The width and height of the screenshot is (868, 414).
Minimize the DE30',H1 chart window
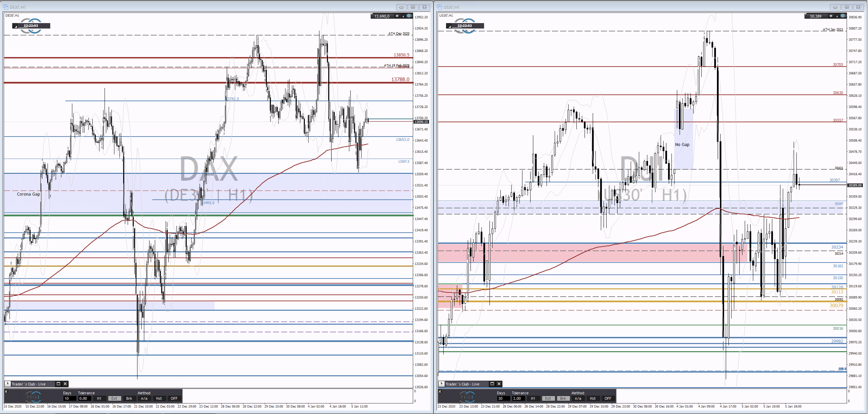tap(401, 7)
